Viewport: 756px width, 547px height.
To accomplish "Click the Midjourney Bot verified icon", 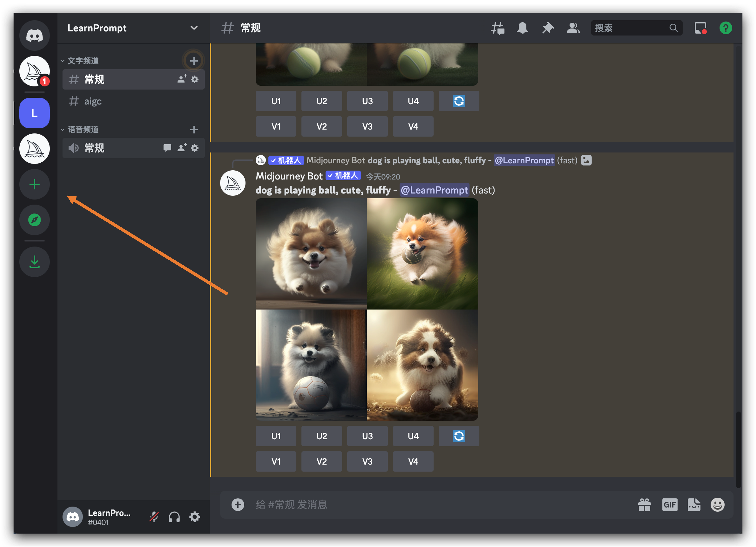I will pyautogui.click(x=330, y=176).
